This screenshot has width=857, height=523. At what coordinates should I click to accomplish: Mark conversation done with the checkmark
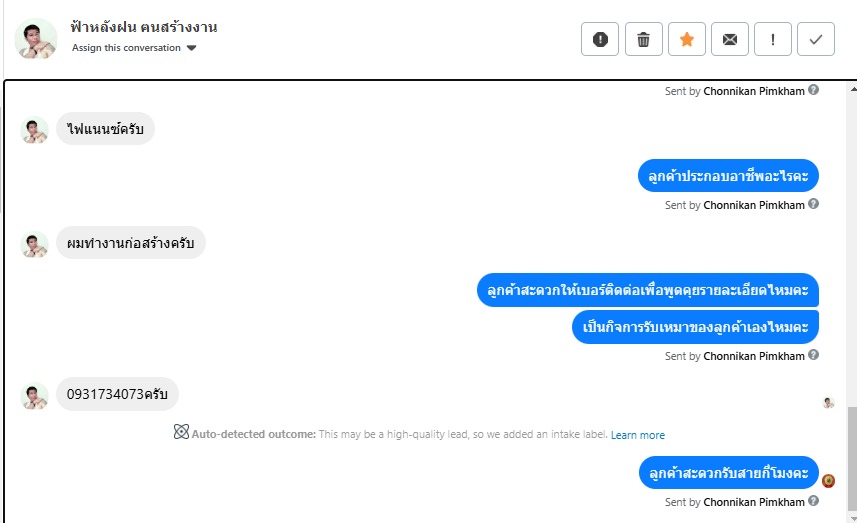816,39
